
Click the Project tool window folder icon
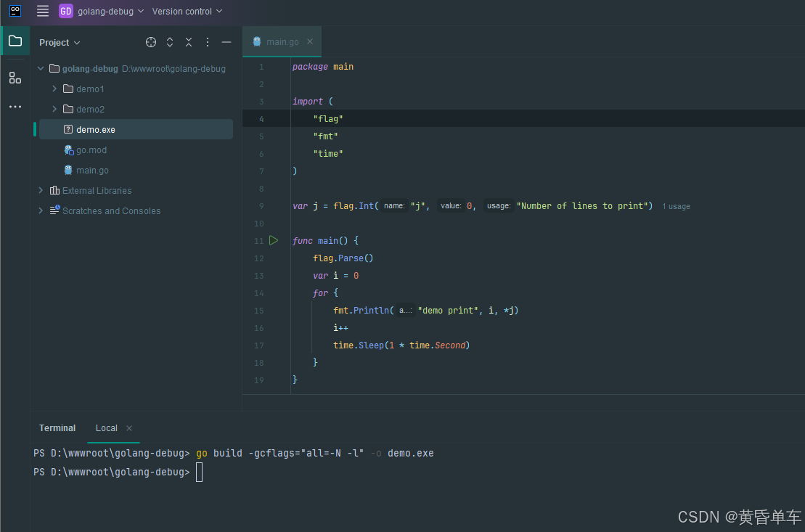(x=15, y=41)
